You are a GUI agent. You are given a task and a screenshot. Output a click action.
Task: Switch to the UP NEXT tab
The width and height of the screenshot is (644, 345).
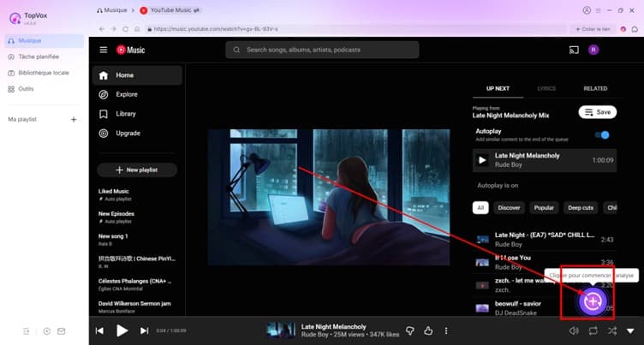[498, 89]
